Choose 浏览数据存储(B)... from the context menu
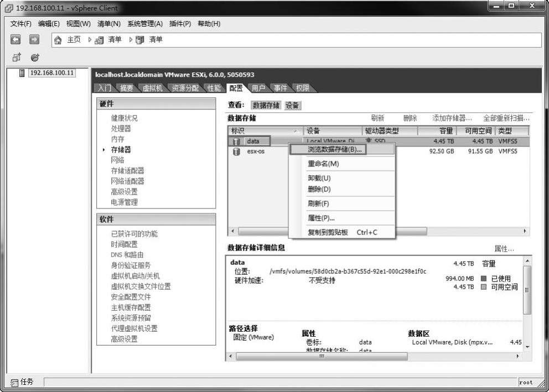 (x=334, y=149)
